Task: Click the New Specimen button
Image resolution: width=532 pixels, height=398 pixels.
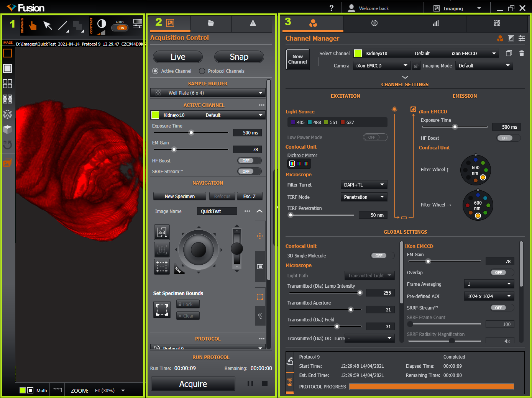Action: pyautogui.click(x=180, y=197)
